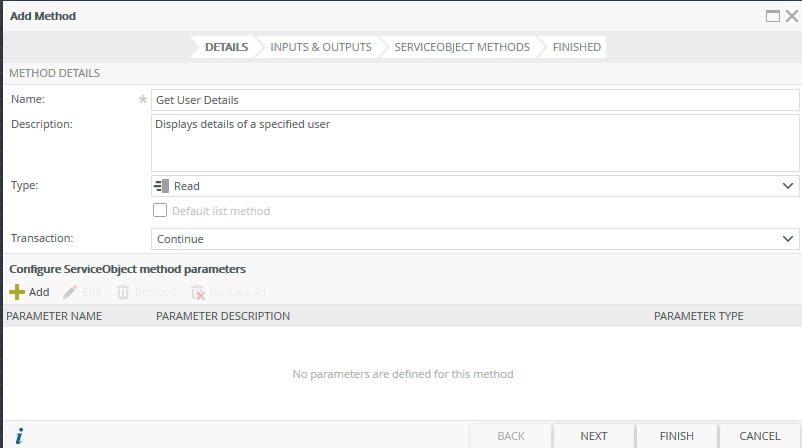
Task: Sort by Parameter Name column header
Action: click(x=54, y=316)
